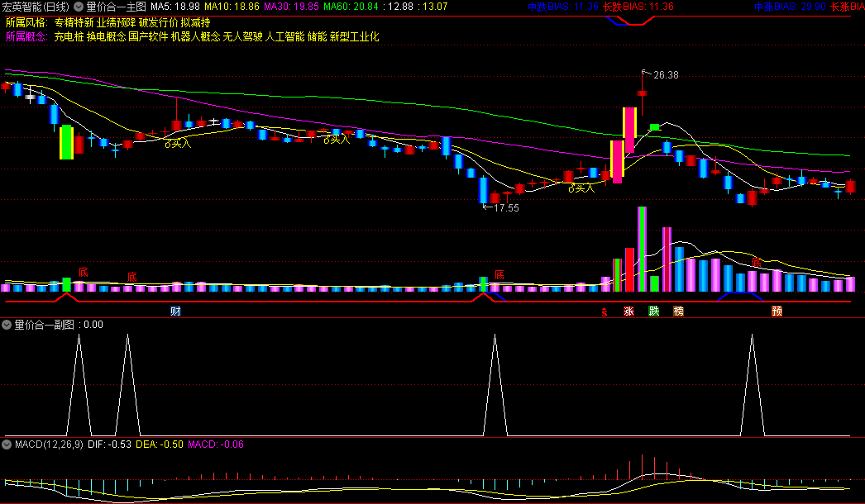Image resolution: width=865 pixels, height=504 pixels.
Task: Select the 人工智能 concept tag
Action: (x=284, y=37)
